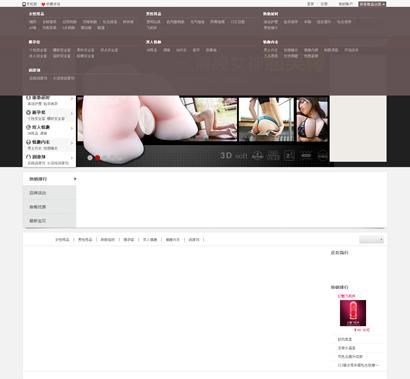Screen dimensions: 410x379
Task: Click the 情趣内衣 sidebar category icon
Action: point(28,142)
